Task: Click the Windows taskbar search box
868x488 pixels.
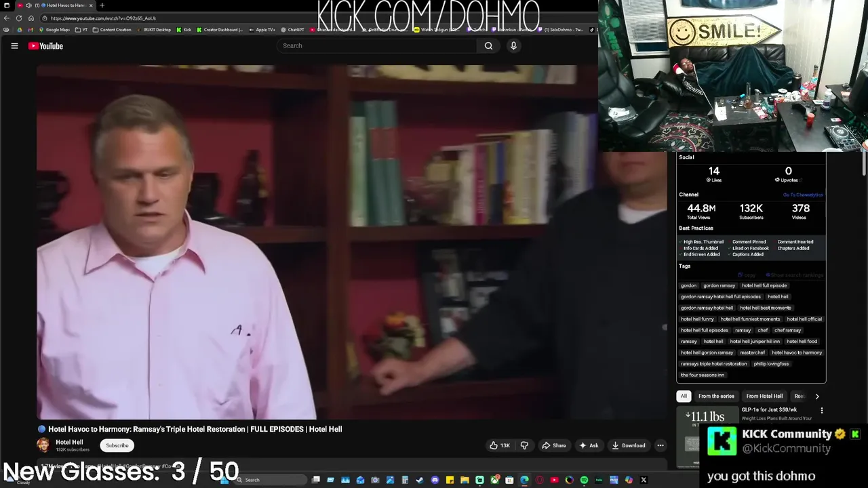Action: pyautogui.click(x=271, y=480)
